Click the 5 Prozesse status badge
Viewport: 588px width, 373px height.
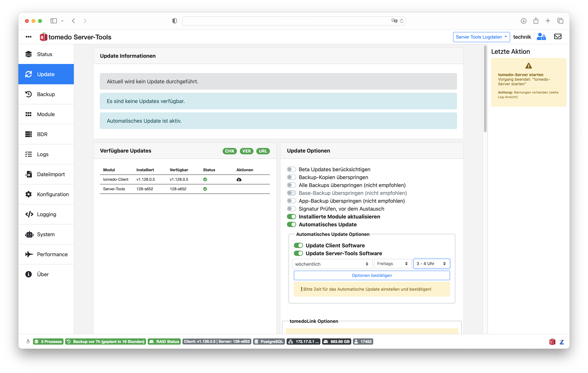[48, 342]
